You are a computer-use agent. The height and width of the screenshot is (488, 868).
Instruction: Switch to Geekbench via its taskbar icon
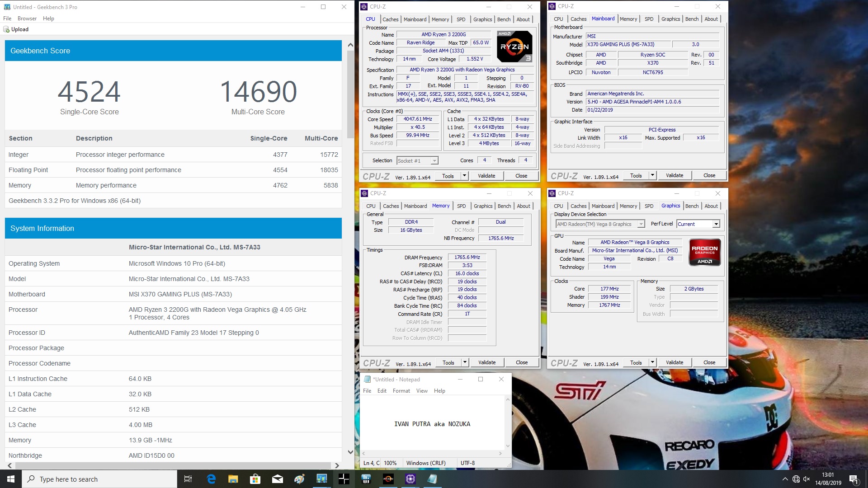click(x=321, y=479)
